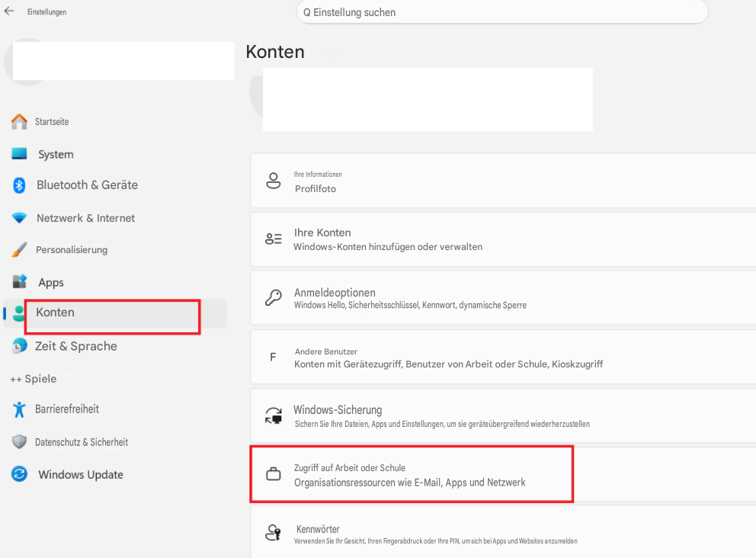Select Konten in the sidebar
This screenshot has width=756, height=558.
coord(115,313)
